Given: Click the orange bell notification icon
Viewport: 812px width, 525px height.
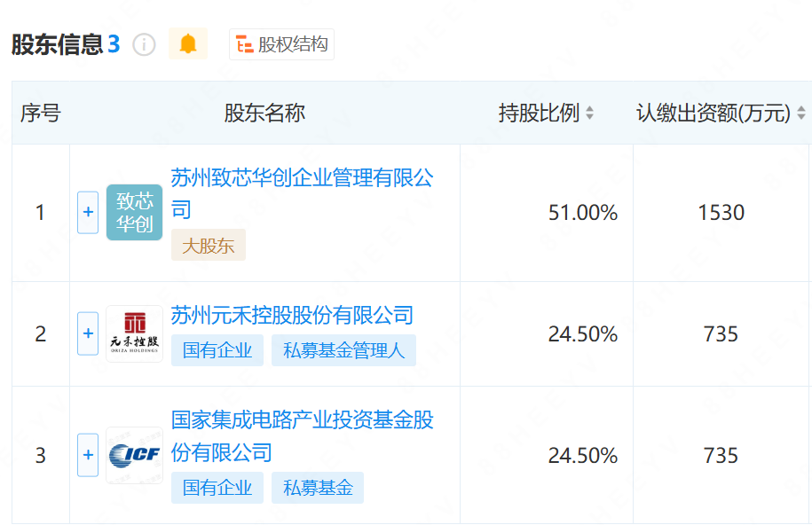Looking at the screenshot, I should 188,44.
